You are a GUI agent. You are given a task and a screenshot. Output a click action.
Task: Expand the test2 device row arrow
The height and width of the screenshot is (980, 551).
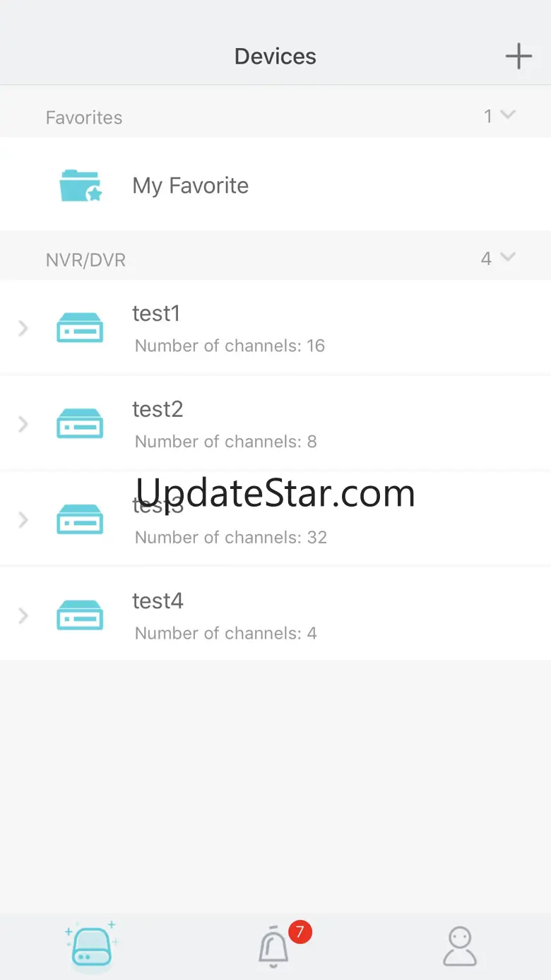coord(23,424)
